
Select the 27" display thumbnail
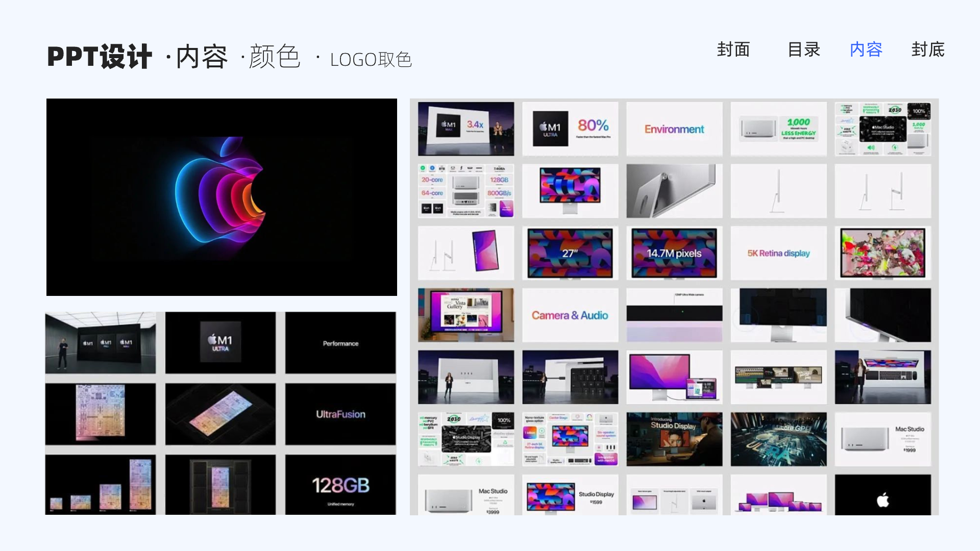click(570, 253)
